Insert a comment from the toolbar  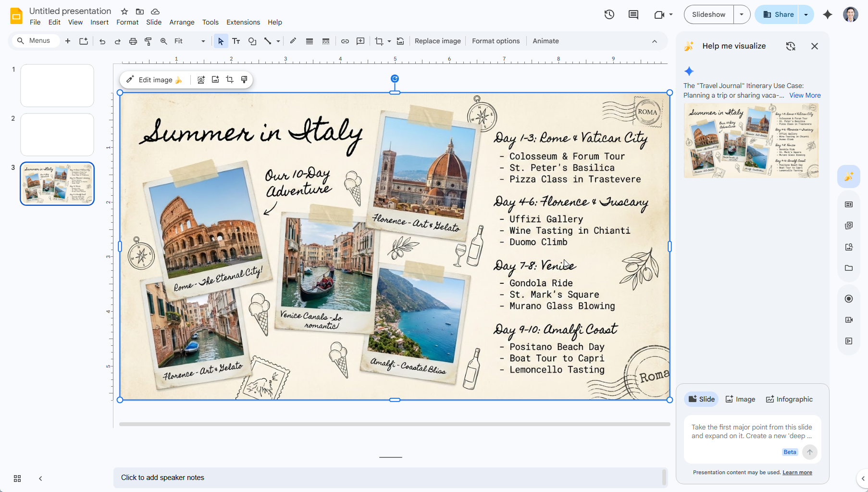pyautogui.click(x=360, y=41)
